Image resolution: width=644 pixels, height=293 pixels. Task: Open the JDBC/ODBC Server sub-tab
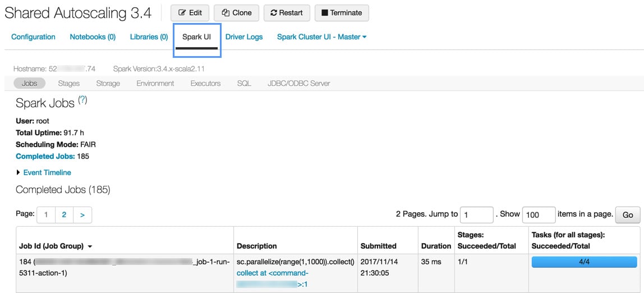coord(298,83)
